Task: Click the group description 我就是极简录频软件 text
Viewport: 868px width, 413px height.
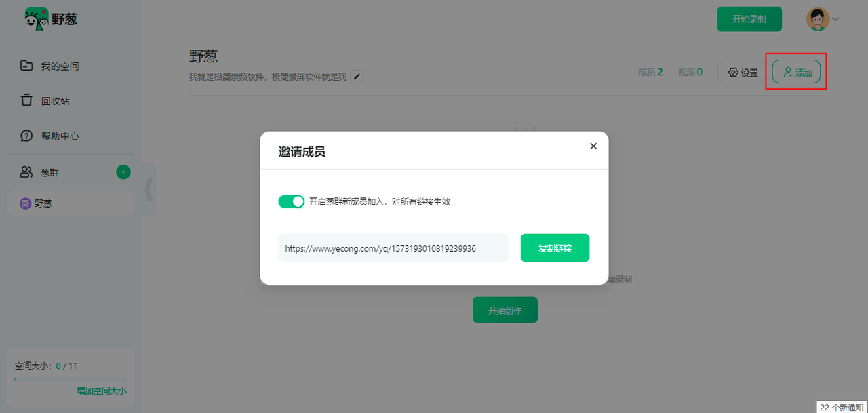Action: (x=268, y=77)
